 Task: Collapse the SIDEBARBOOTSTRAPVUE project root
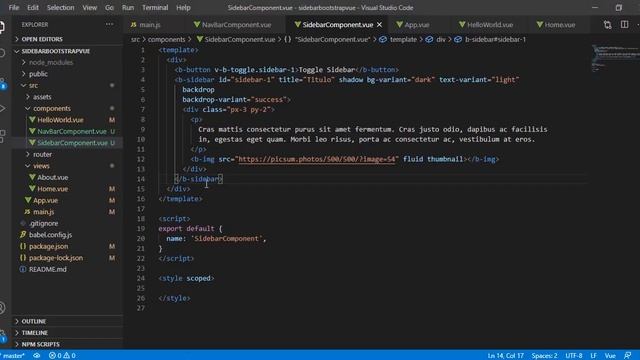click(67, 51)
